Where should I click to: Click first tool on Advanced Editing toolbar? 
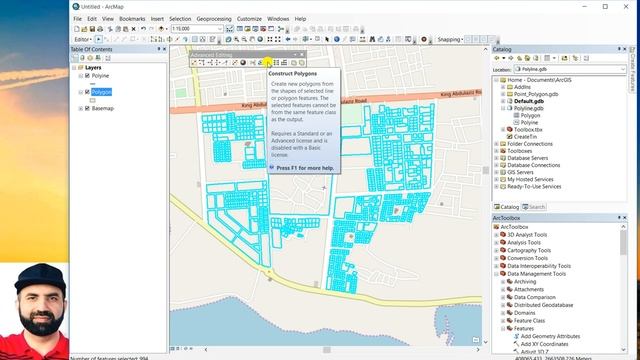[194, 63]
